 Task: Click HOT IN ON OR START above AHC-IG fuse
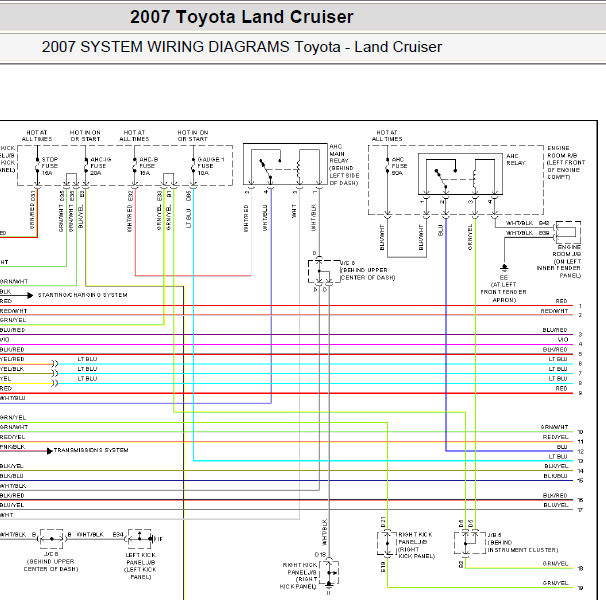click(x=85, y=136)
